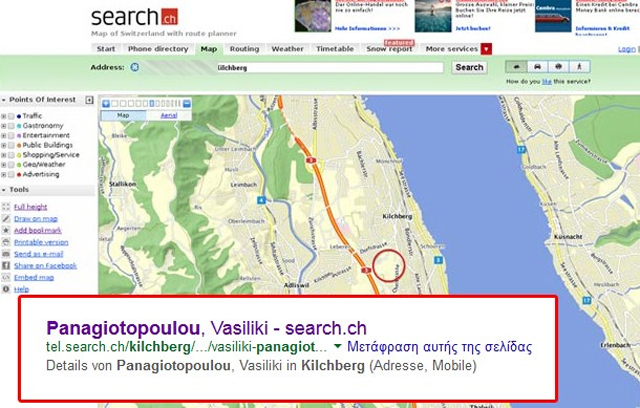Switch to the Routing tab
Image resolution: width=640 pixels, height=408 pixels.
coord(244,49)
